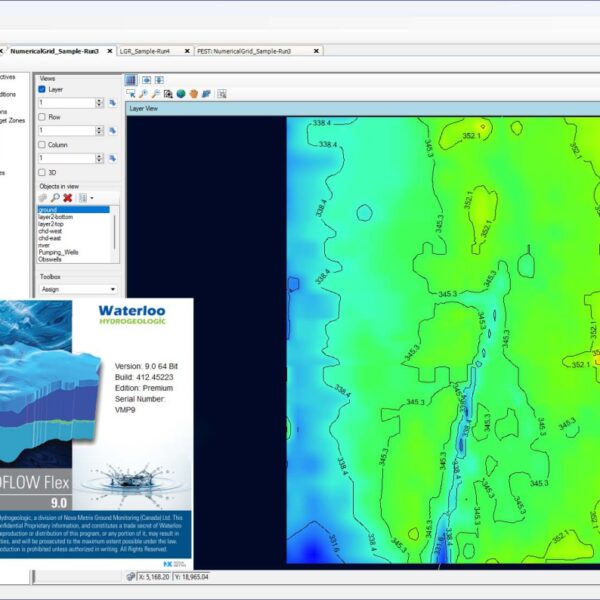This screenshot has height=600, width=600.
Task: Open the list options dropdown arrow
Action: pyautogui.click(x=92, y=198)
